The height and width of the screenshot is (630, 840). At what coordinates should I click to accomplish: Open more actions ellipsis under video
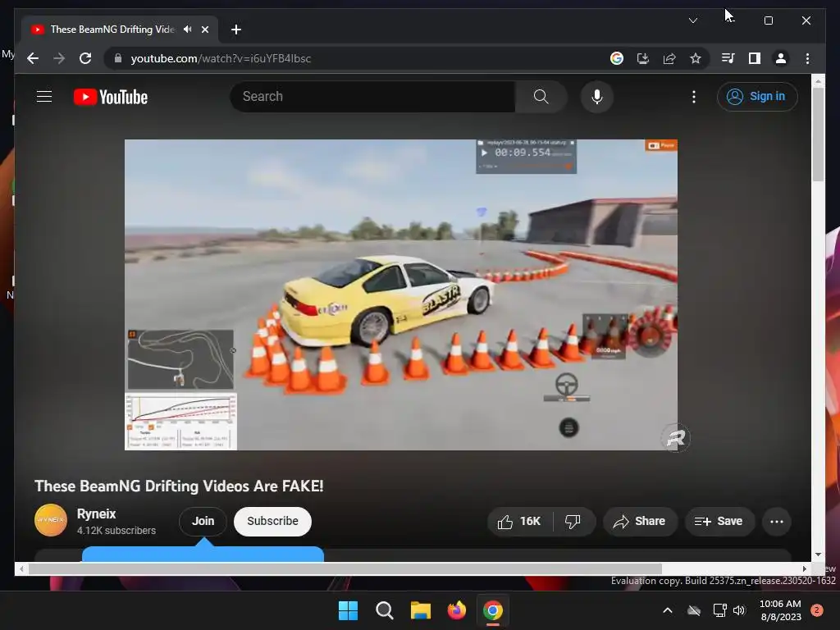776,521
